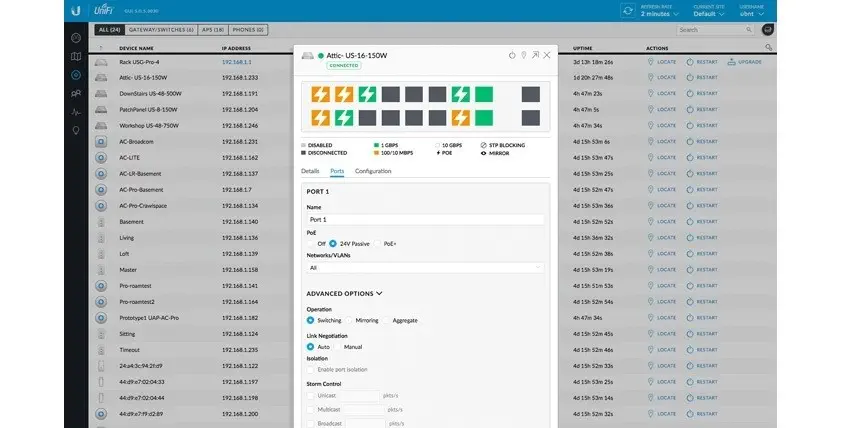Sort by the Device Name column
Viewport: 844px width, 428px height.
[136, 48]
